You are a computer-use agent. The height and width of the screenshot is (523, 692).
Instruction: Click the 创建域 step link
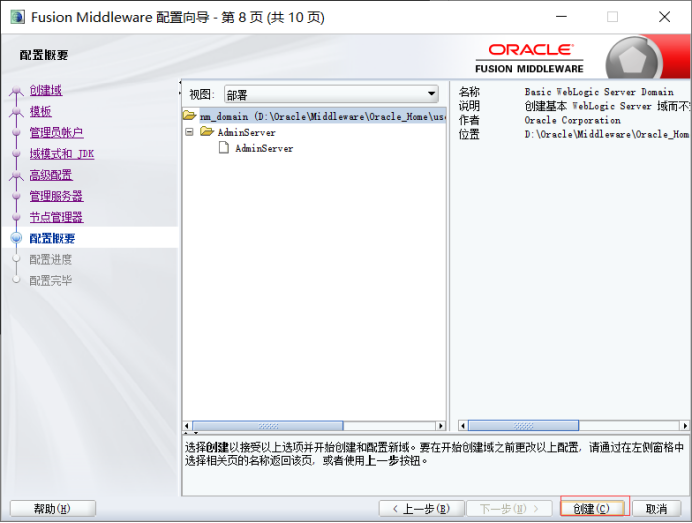[45, 90]
